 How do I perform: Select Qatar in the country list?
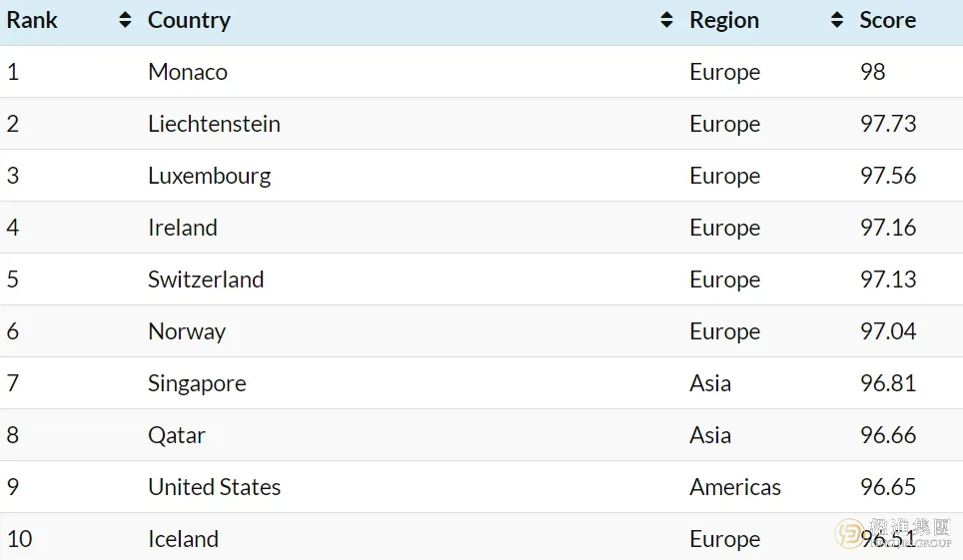(176, 436)
